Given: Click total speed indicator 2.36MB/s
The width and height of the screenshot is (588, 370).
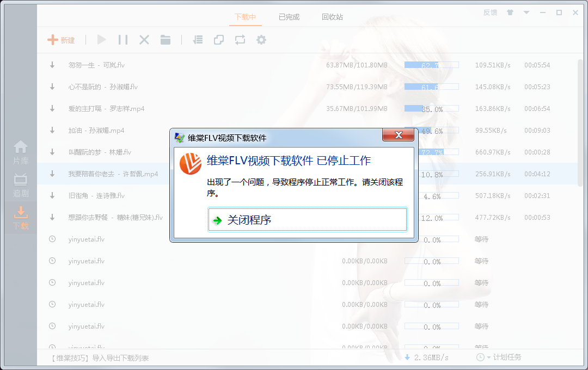Looking at the screenshot, I should pyautogui.click(x=431, y=357).
